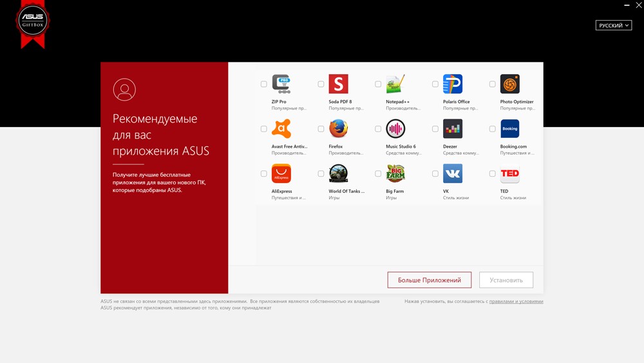The width and height of the screenshot is (644, 363).
Task: Click the Deezer app icon
Action: pos(453,129)
